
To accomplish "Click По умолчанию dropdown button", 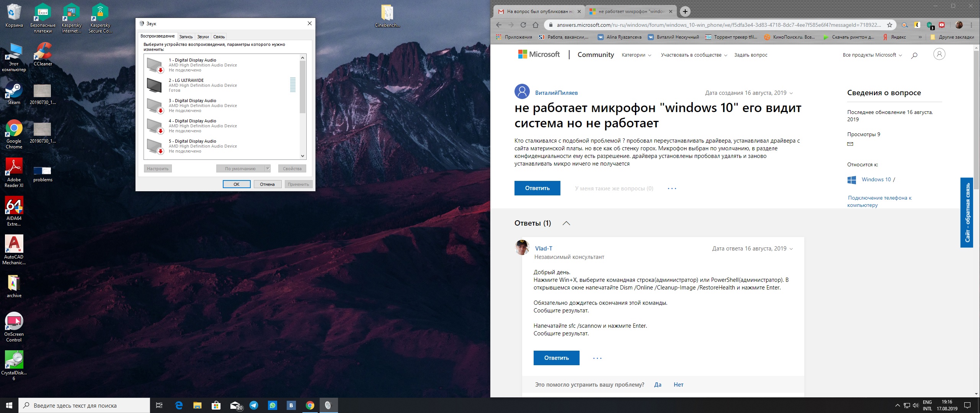I will point(268,168).
